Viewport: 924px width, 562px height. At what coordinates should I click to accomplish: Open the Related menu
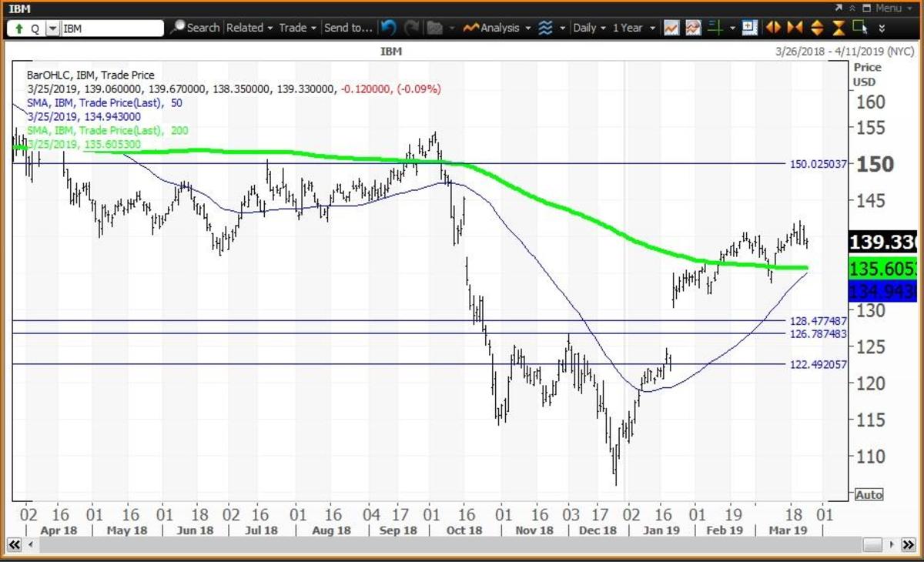pyautogui.click(x=249, y=28)
